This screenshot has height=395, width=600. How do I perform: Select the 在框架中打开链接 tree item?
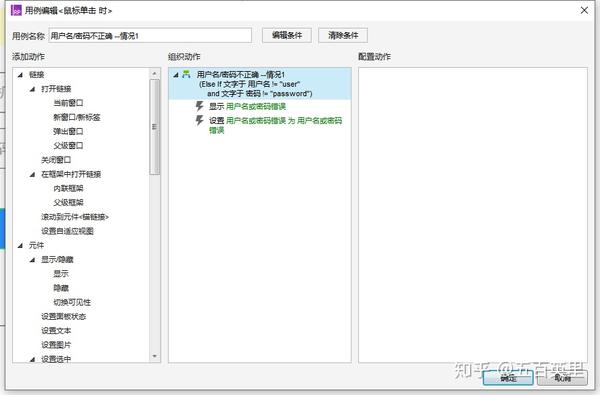pos(71,174)
